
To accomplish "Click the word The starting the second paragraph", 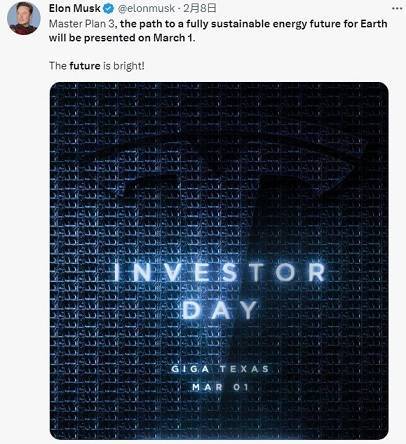I will [58, 66].
